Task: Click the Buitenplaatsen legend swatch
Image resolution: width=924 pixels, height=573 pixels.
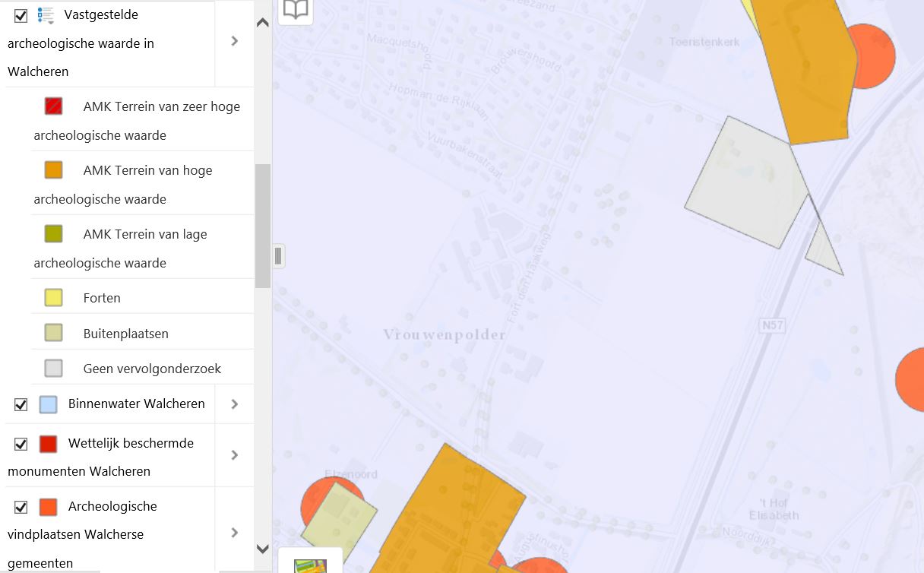Action: tap(53, 333)
